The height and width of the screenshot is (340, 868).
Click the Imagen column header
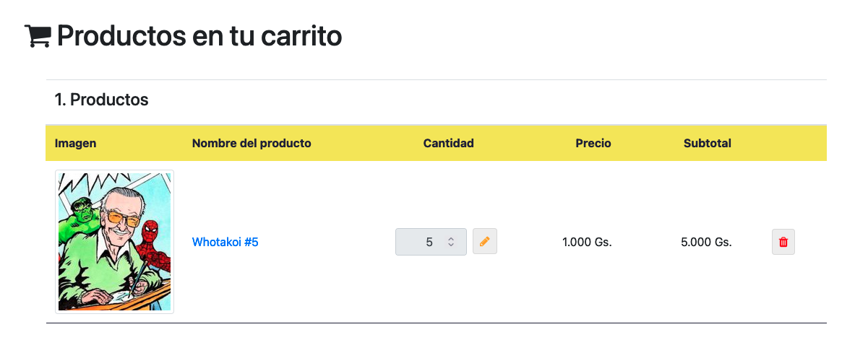(75, 143)
